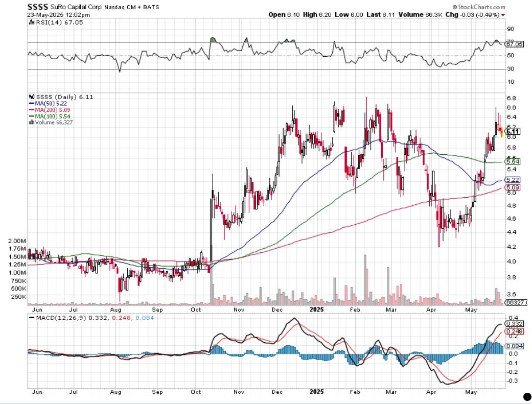Select the yellow current-price candle marker
The width and height of the screenshot is (532, 404).
click(502, 133)
